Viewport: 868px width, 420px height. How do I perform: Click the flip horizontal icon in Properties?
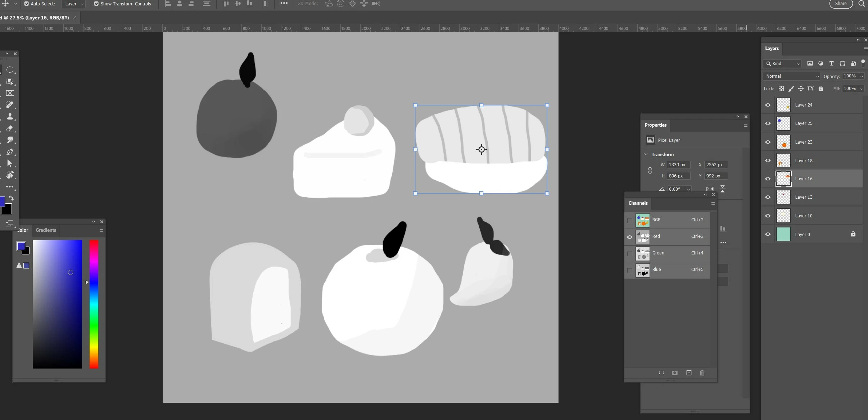coord(710,189)
